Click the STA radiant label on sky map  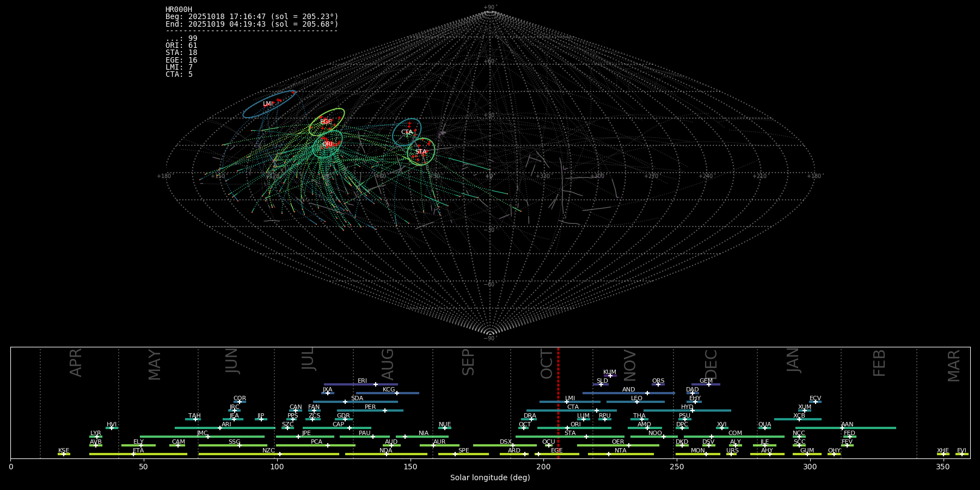tap(421, 152)
